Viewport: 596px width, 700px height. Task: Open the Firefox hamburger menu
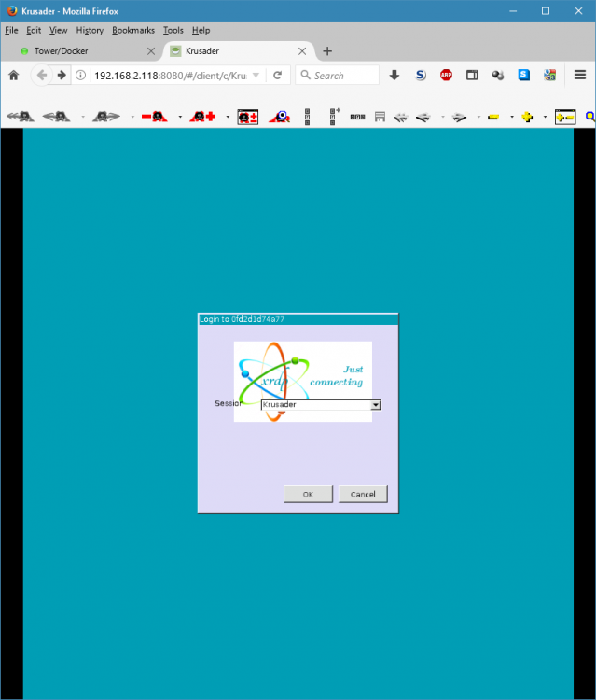coord(580,75)
